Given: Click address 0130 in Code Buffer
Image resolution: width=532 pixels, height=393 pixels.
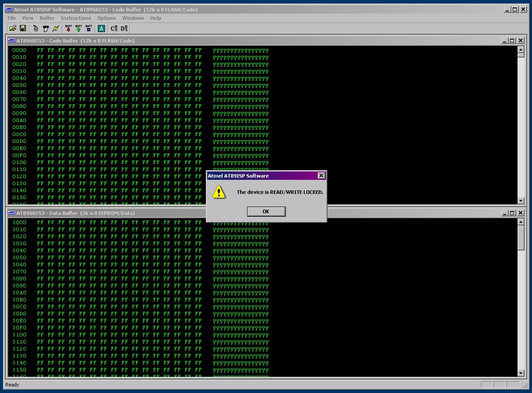Looking at the screenshot, I should point(19,183).
